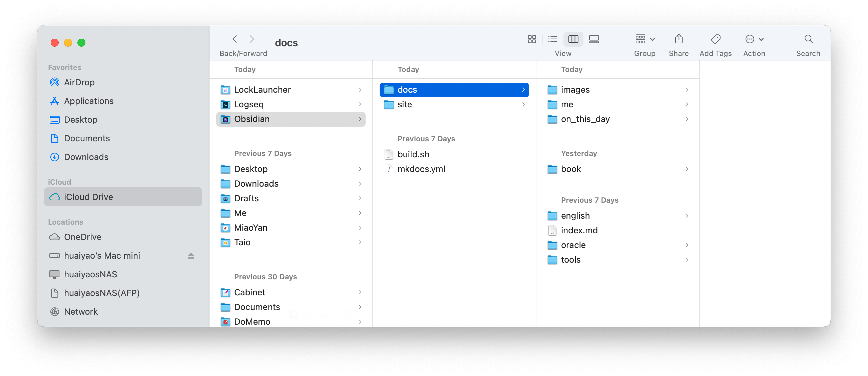Select the LockLauncher folder

(x=291, y=90)
